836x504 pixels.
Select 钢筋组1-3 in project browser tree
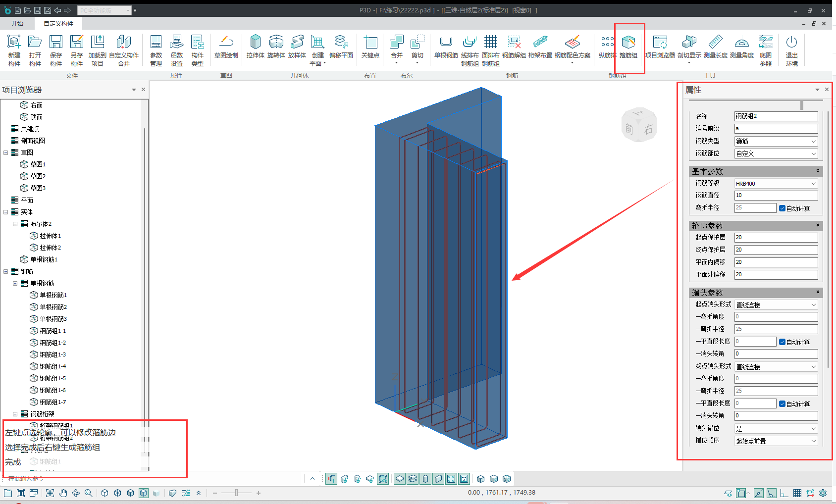pyautogui.click(x=52, y=354)
